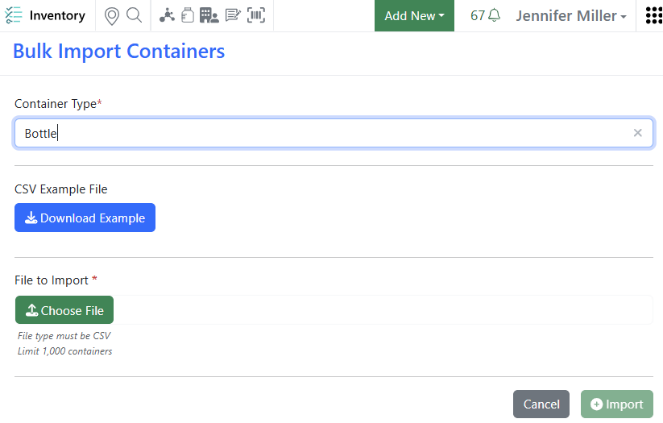Image resolution: width=663 pixels, height=423 pixels.
Task: Click the molecule structure icon
Action: [x=167, y=16]
